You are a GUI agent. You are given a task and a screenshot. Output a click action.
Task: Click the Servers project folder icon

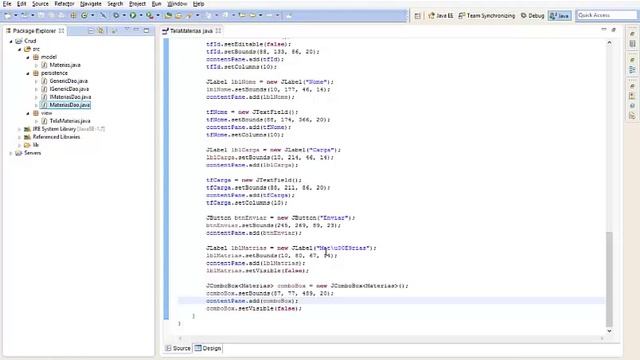19,153
